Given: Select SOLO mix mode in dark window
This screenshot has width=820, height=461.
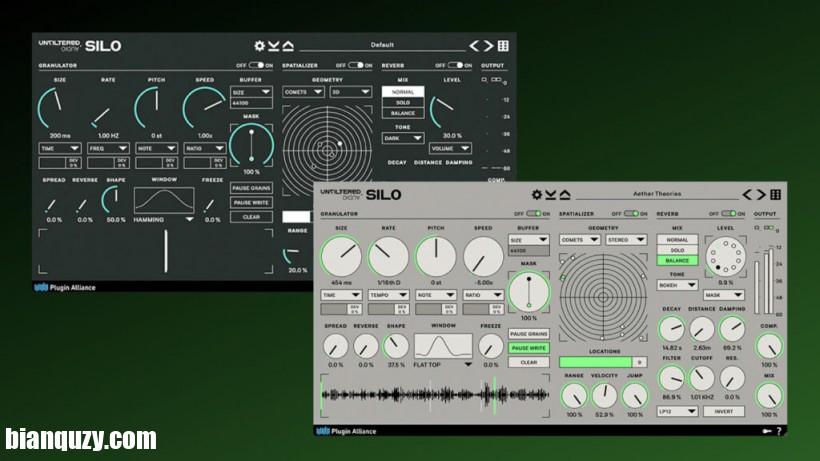Looking at the screenshot, I should point(403,103).
